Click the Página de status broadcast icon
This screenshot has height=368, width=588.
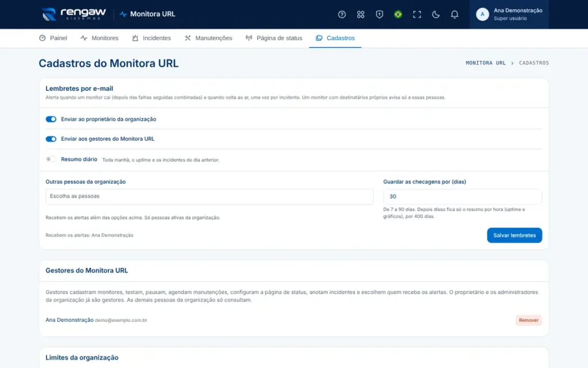click(249, 38)
